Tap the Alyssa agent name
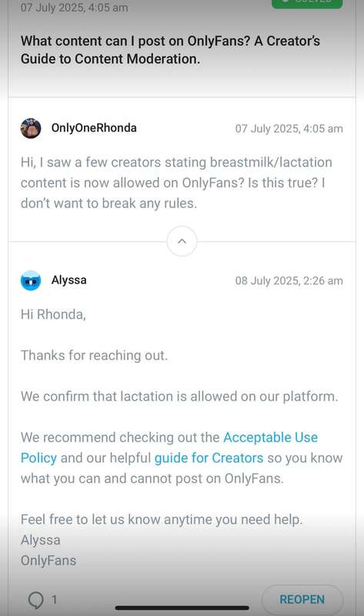Screen dimensions: 364x616 (x=68, y=280)
